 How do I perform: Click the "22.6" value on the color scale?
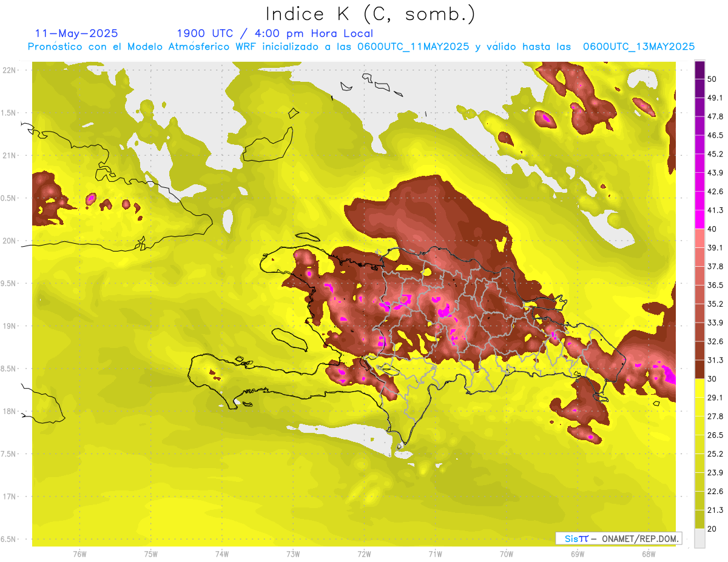tap(715, 491)
